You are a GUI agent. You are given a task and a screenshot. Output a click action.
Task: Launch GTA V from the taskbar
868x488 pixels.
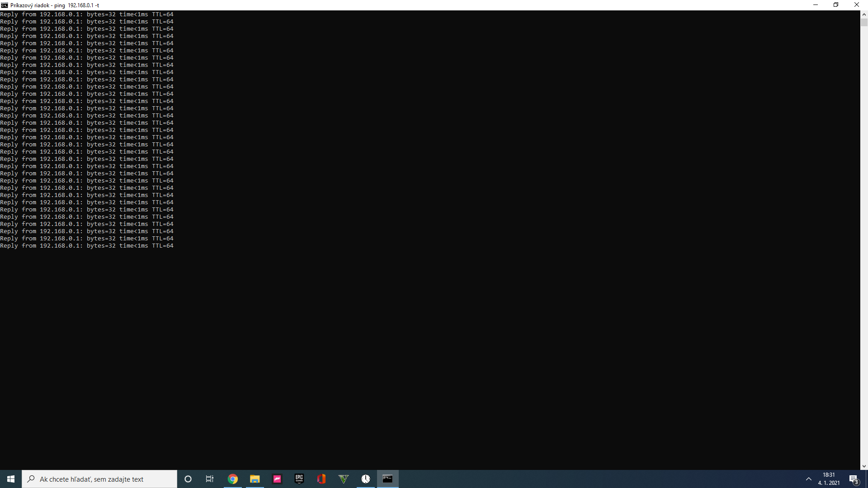344,479
